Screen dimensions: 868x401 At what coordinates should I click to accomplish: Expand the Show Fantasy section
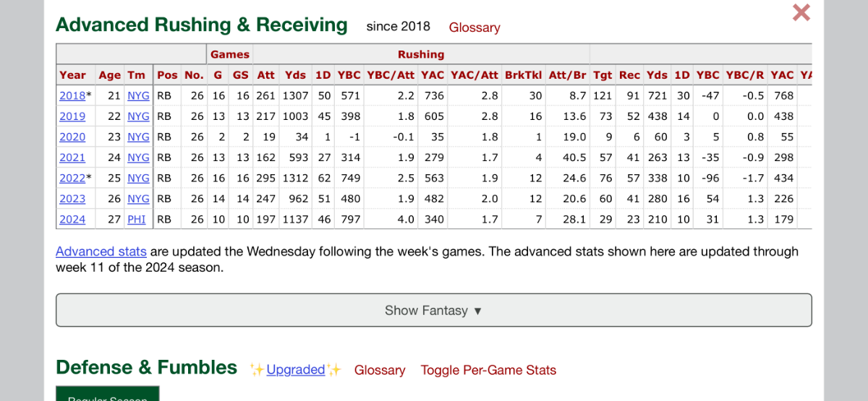[433, 310]
